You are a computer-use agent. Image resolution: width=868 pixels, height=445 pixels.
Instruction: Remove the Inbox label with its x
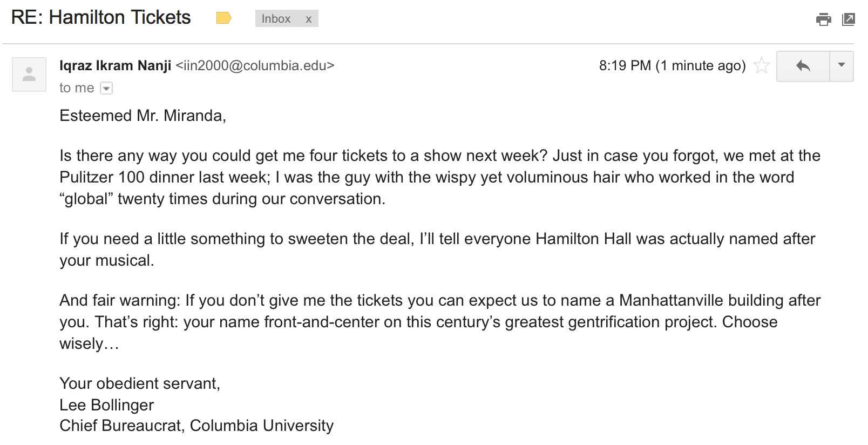click(309, 19)
